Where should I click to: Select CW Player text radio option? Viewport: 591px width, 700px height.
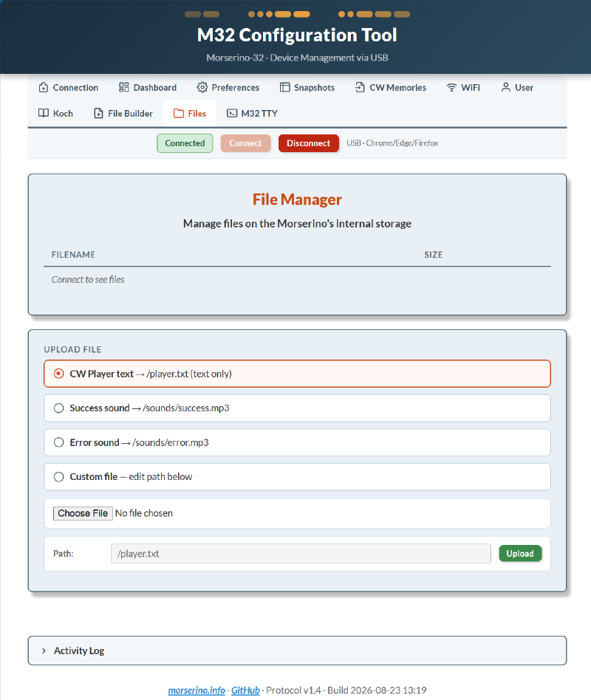click(x=58, y=374)
